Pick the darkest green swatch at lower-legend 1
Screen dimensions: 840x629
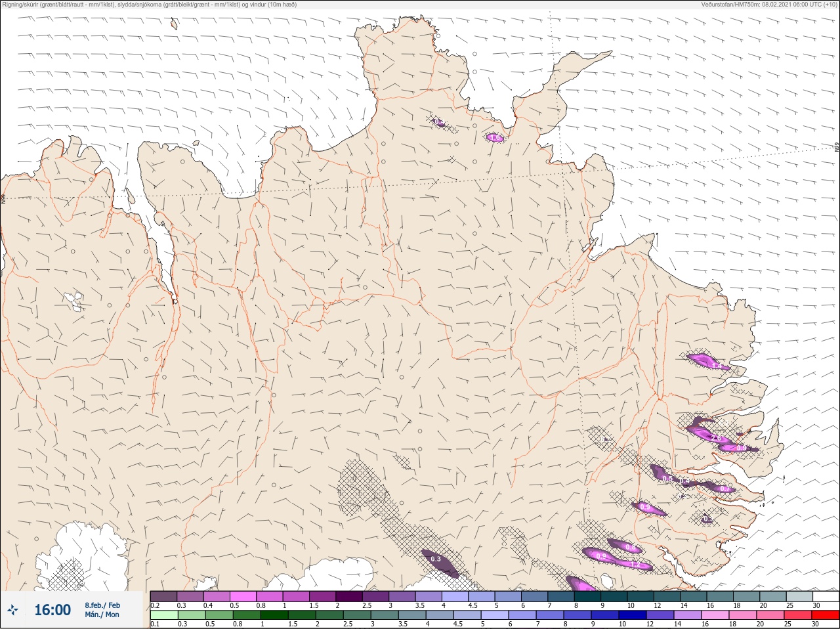(x=273, y=615)
